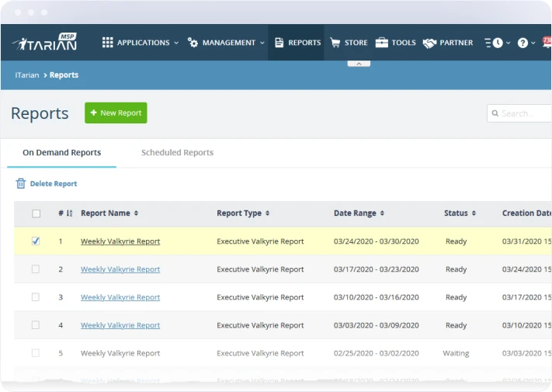Click the Ready status in row 1
This screenshot has height=392, width=552.
[456, 241]
